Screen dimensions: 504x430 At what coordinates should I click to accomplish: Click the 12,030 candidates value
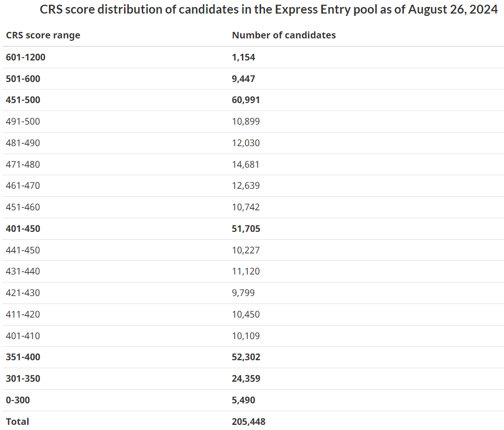pos(246,143)
